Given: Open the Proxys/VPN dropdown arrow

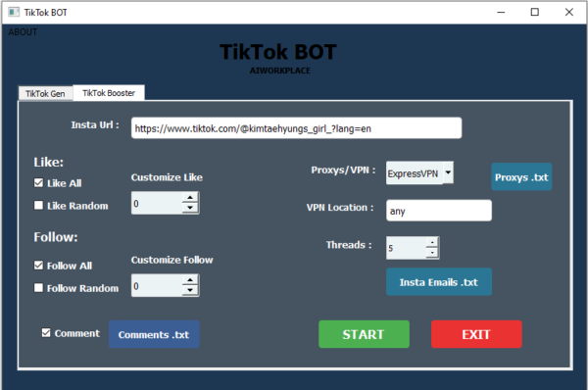Looking at the screenshot, I should pyautogui.click(x=448, y=172).
